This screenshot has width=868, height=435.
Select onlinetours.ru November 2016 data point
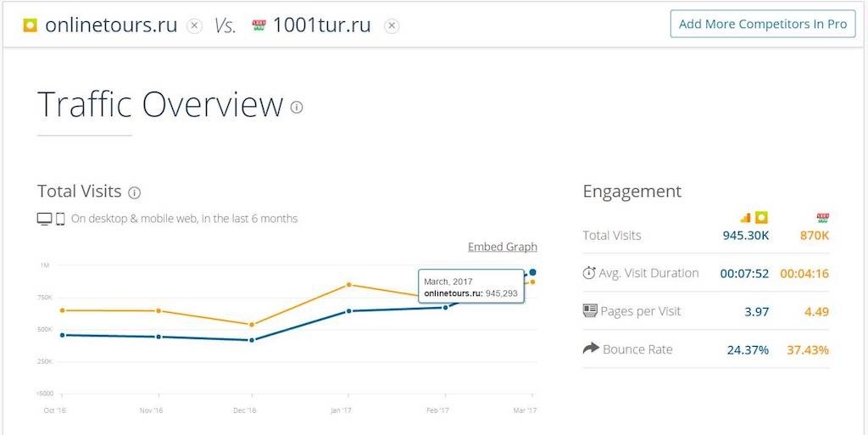(x=159, y=337)
